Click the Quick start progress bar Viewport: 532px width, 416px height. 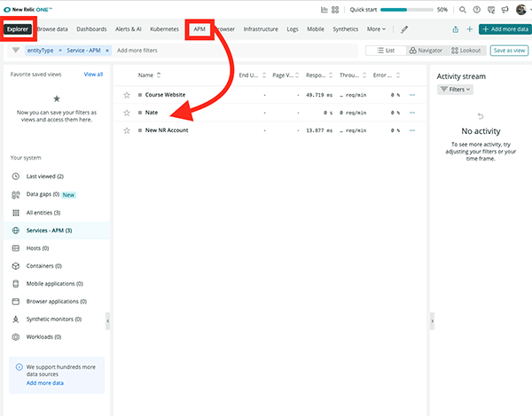tap(407, 10)
